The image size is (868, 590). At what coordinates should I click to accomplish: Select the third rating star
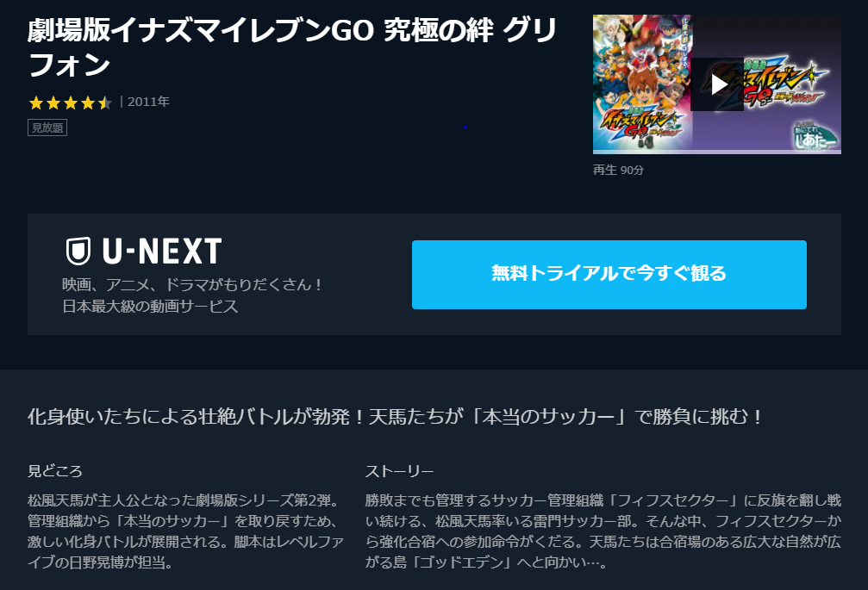tap(71, 102)
